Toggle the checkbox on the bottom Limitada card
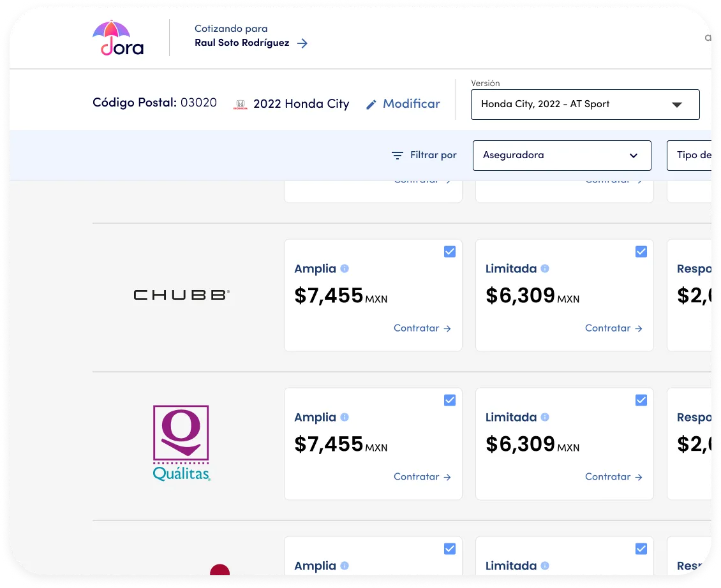This screenshot has width=721, height=588. click(641, 548)
